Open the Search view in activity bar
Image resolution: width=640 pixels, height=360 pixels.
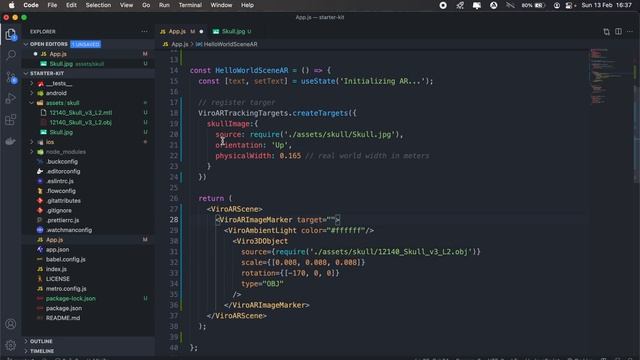11,55
